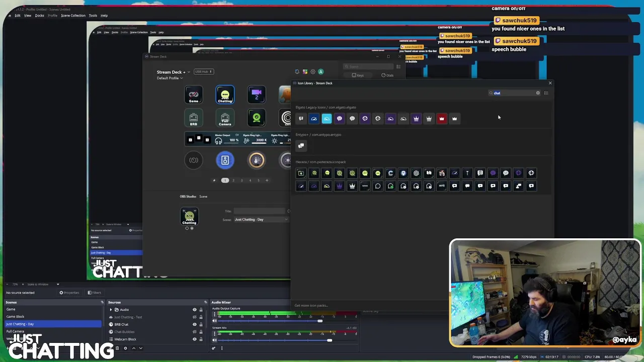Open the Stream Deck notifications bell
Image resolution: width=644 pixels, height=362 pixels.
[x=297, y=72]
